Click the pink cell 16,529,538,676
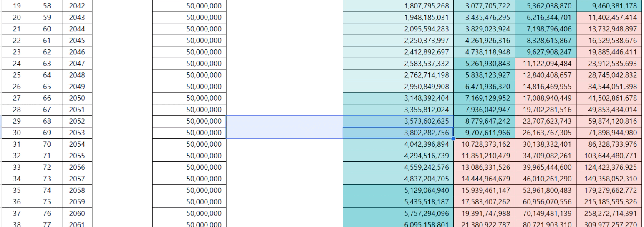The image size is (644, 227). click(x=610, y=41)
